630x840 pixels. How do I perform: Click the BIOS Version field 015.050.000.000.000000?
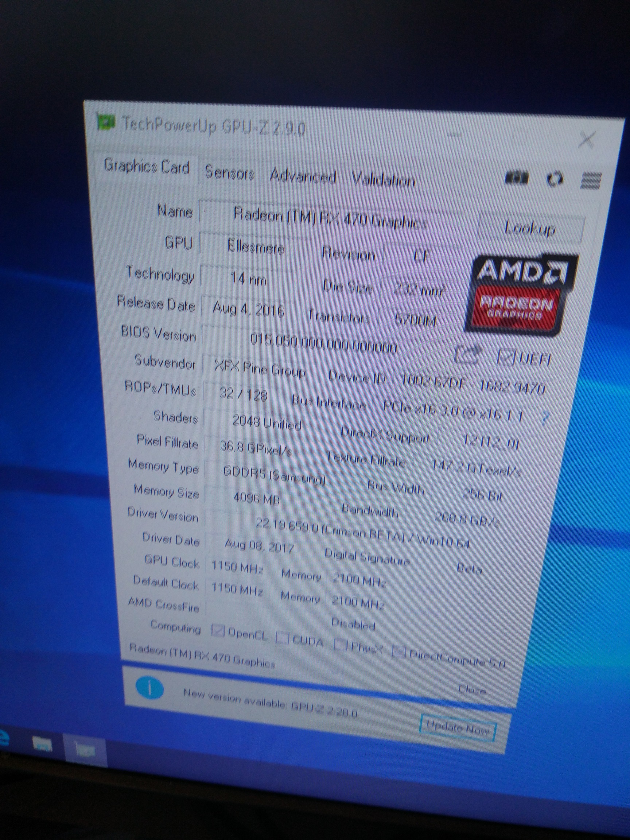pos(324,344)
